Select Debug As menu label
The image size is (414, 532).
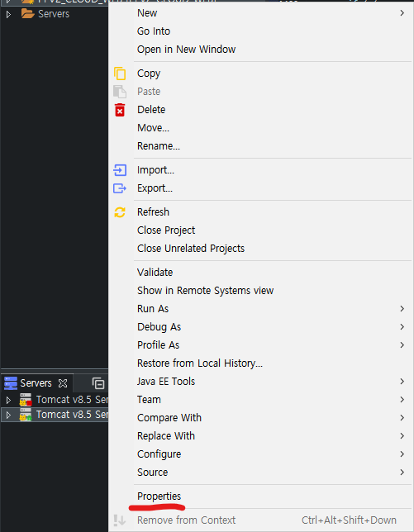click(x=159, y=327)
